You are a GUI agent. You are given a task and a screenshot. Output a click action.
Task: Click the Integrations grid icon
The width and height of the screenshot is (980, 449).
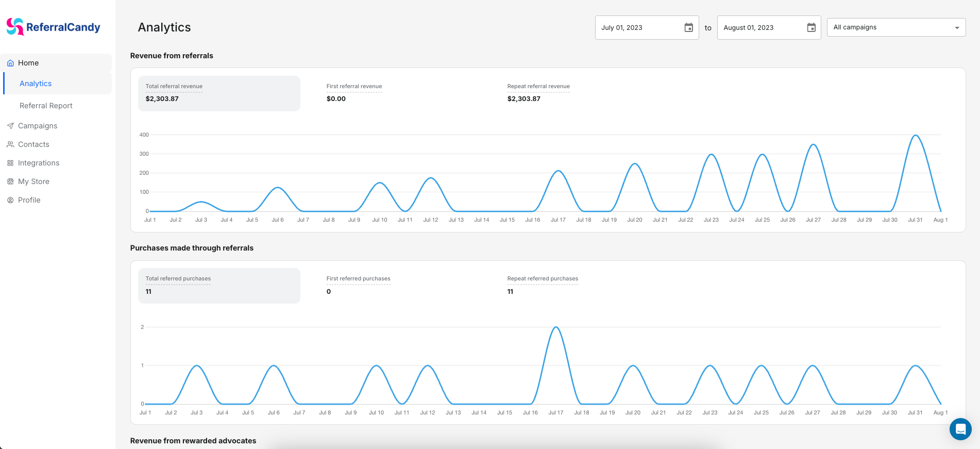point(10,163)
